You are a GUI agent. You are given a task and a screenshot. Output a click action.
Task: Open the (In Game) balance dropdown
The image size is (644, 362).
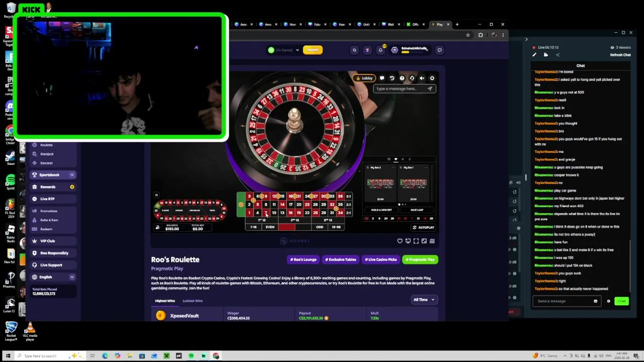pos(284,50)
